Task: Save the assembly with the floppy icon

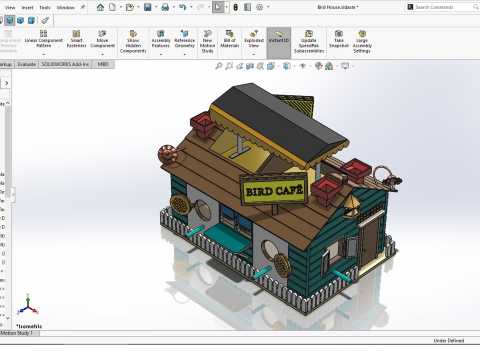Action: pos(148,7)
